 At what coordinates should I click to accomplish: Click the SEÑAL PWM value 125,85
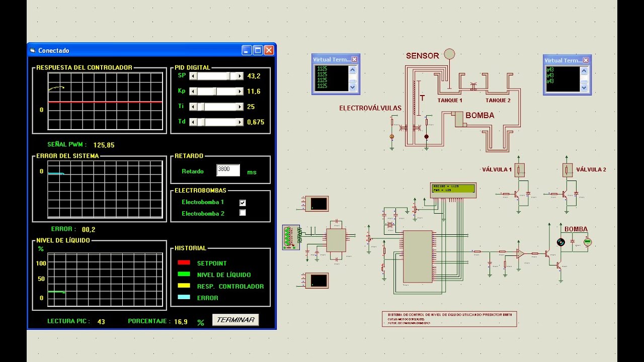point(104,145)
